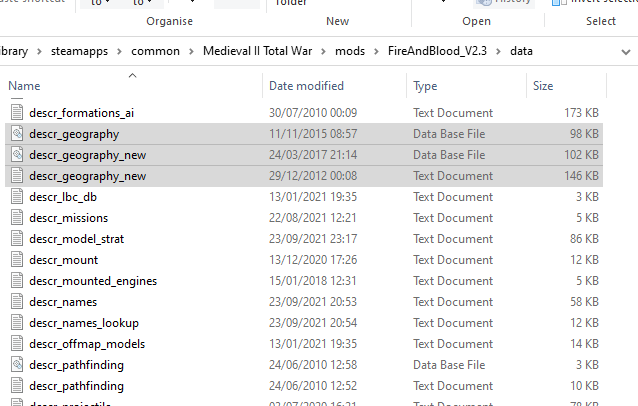
Task: Select the descr_offmap_models file name
Action: (x=87, y=344)
